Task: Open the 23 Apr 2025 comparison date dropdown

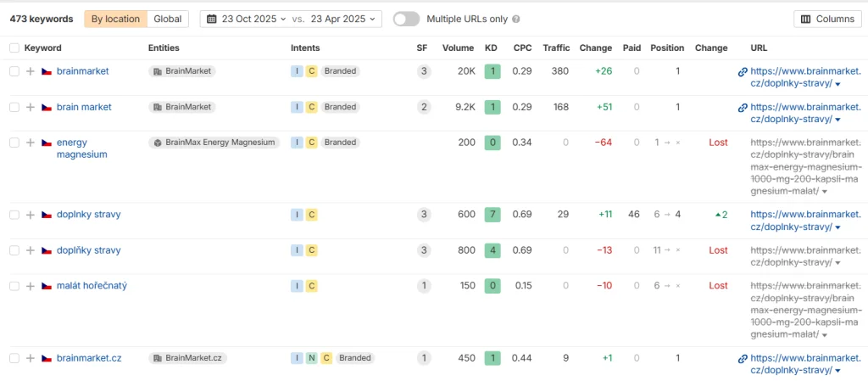Action: coord(342,19)
